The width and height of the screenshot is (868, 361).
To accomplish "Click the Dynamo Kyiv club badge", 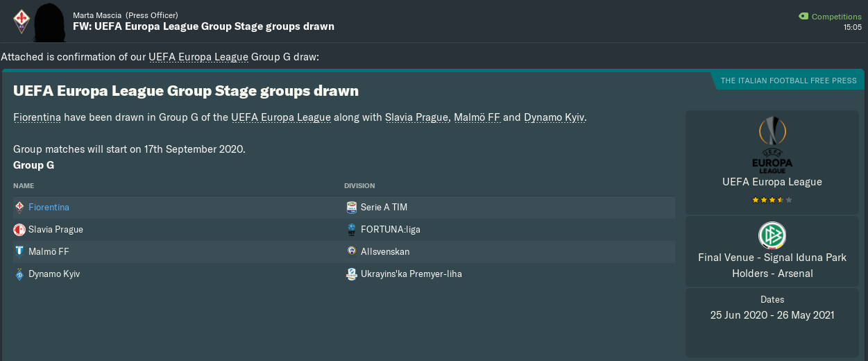I will pyautogui.click(x=19, y=274).
